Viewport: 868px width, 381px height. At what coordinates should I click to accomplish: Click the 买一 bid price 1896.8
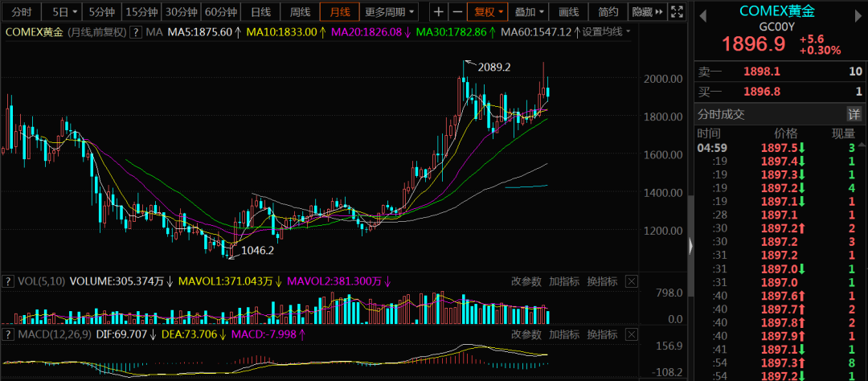point(762,92)
